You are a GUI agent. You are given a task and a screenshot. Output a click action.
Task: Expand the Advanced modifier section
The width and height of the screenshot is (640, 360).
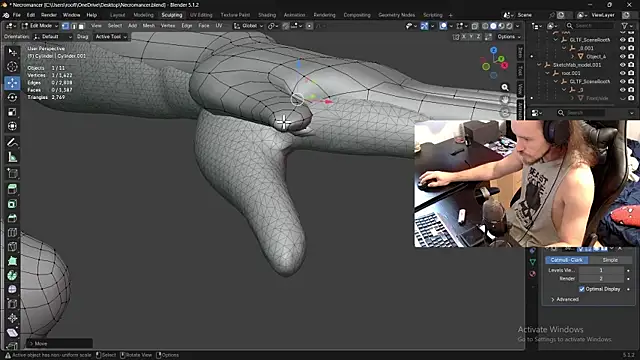point(565,299)
